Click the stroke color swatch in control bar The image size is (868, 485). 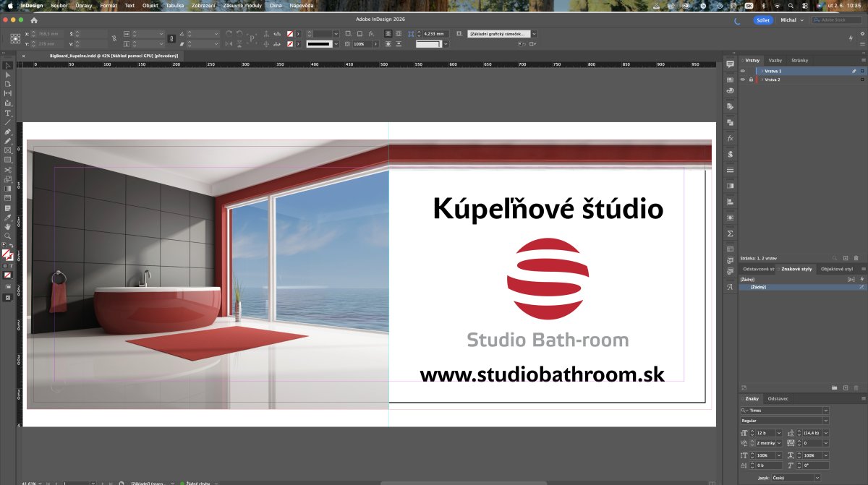pos(291,44)
